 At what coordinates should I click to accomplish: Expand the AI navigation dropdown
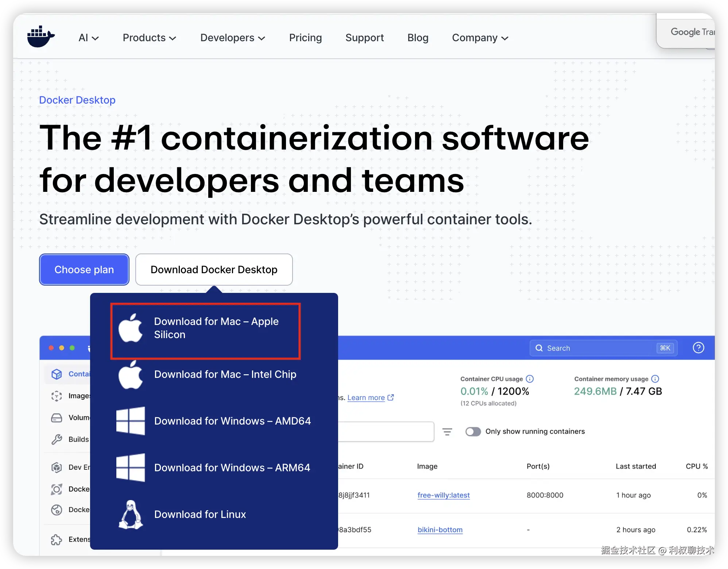point(89,38)
